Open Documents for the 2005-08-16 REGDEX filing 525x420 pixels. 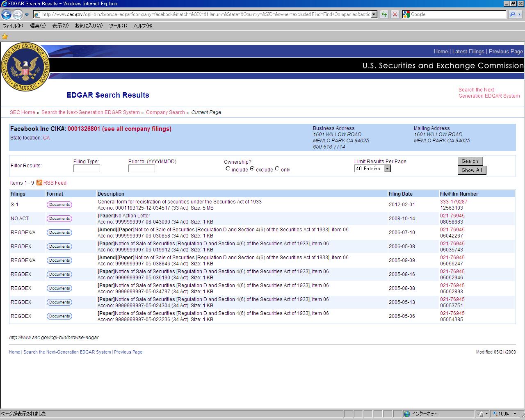[59, 274]
